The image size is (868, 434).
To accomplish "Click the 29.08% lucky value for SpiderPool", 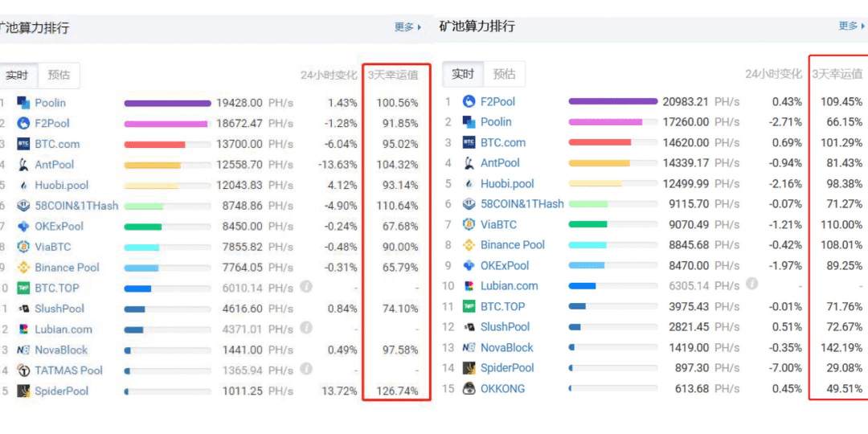I will tap(844, 368).
